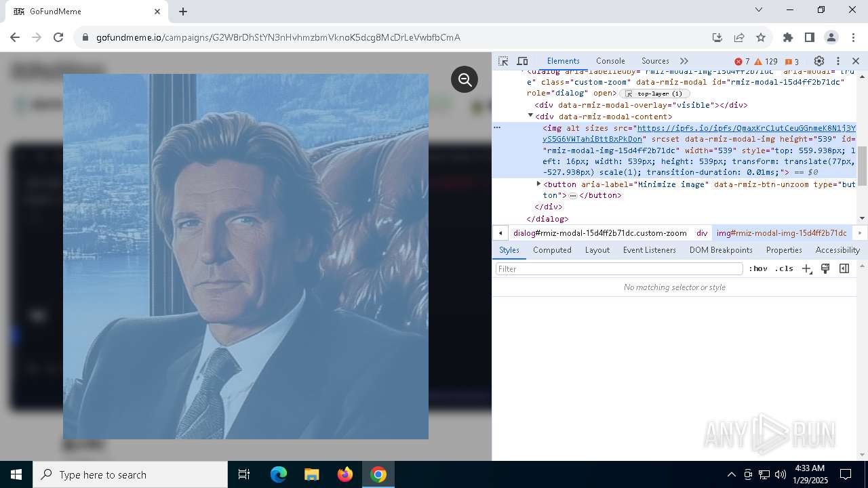Switch to the Sources tab

[655, 61]
